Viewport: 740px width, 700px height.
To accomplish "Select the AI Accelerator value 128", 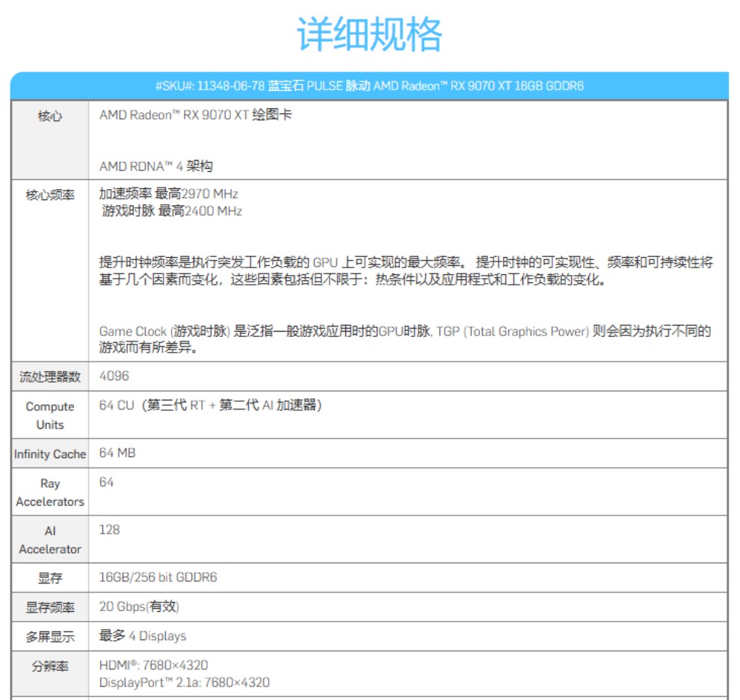I will pos(109,530).
